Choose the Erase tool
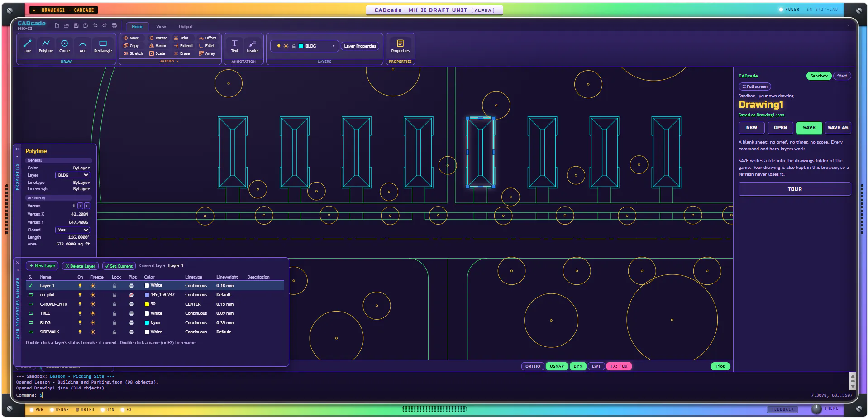The image size is (868, 418). tap(182, 53)
